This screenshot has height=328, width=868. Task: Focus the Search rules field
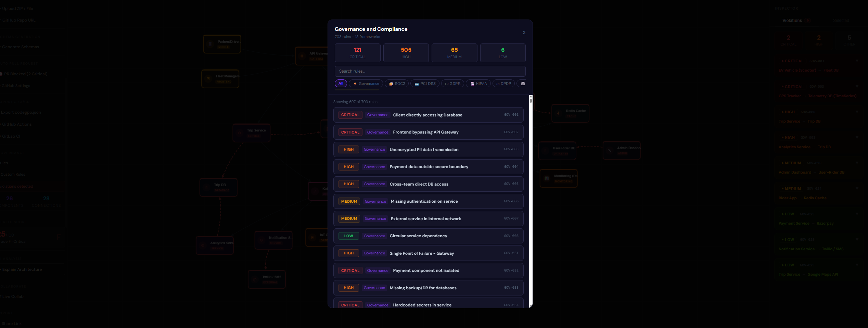[430, 71]
